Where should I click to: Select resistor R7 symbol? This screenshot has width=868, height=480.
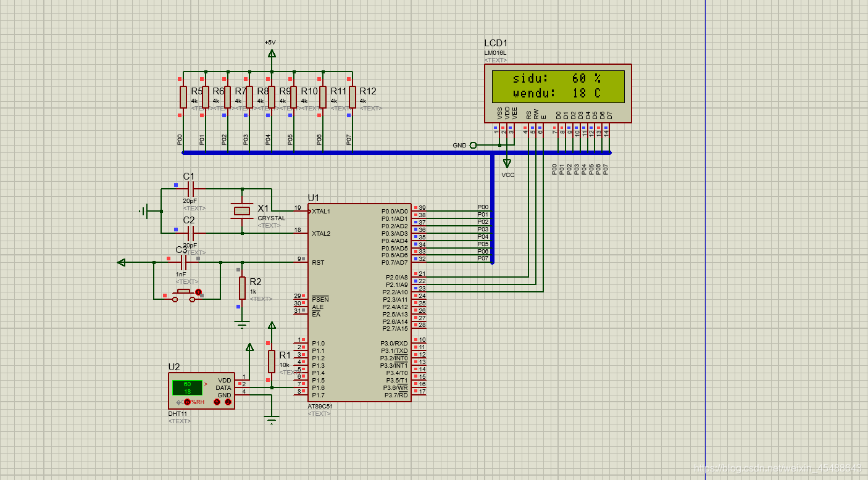pos(227,97)
